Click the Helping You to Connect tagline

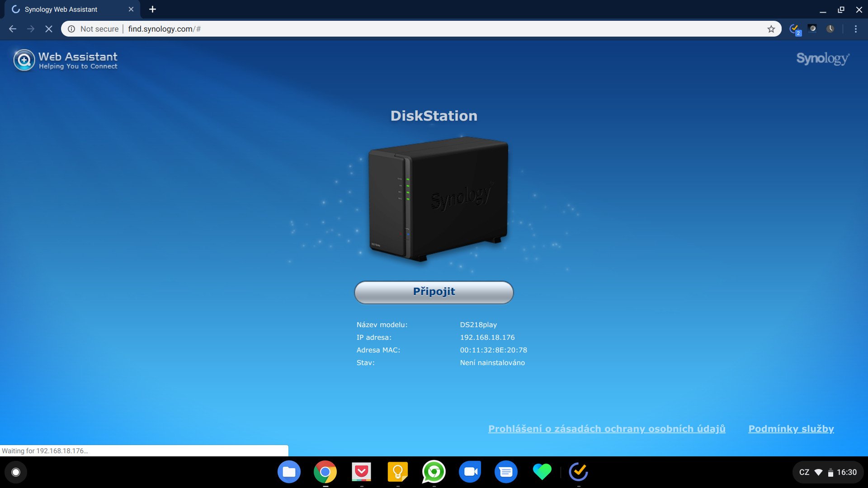pos(78,66)
